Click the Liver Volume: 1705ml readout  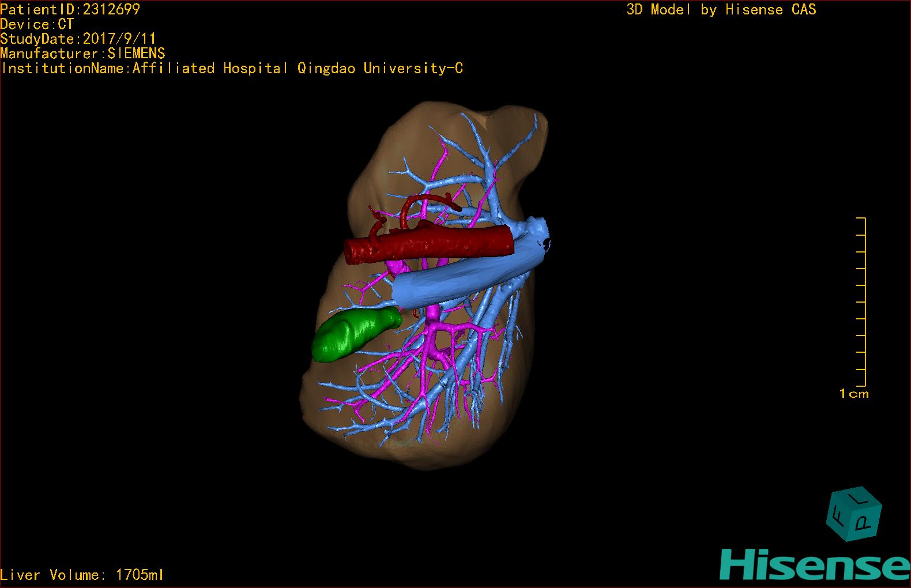tap(82, 575)
